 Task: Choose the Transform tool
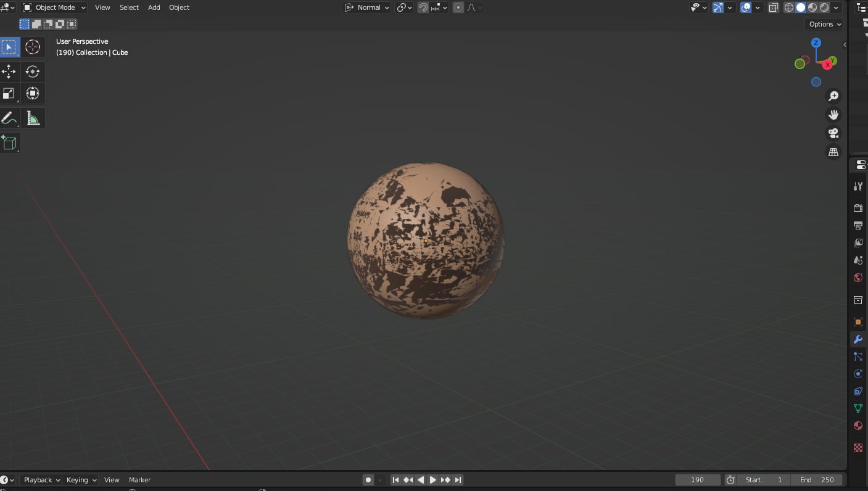(33, 94)
